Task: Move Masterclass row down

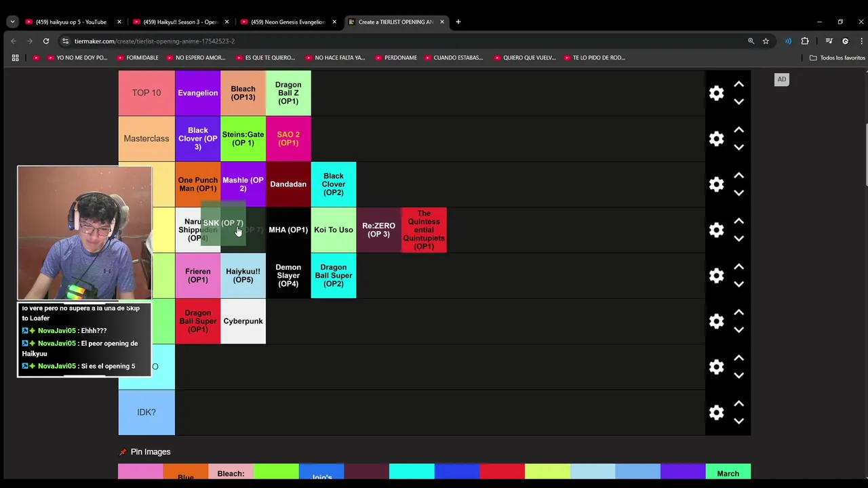Action: 738,147
